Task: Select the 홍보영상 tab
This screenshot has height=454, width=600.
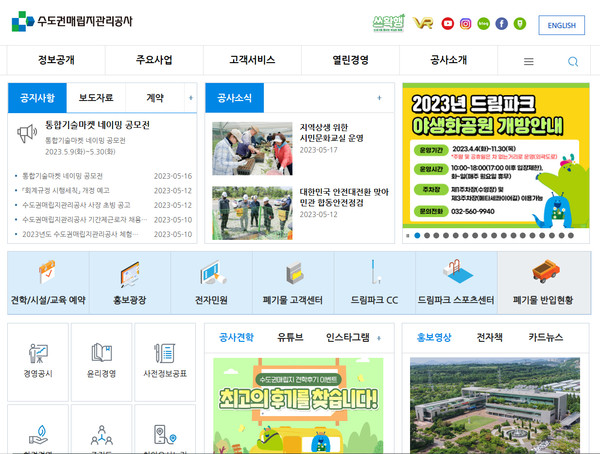Action: (434, 338)
